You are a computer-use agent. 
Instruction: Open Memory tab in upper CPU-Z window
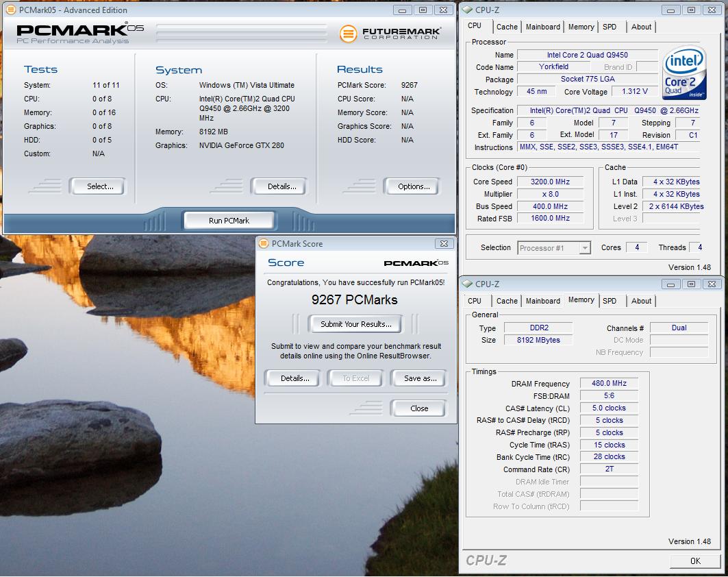click(x=581, y=27)
